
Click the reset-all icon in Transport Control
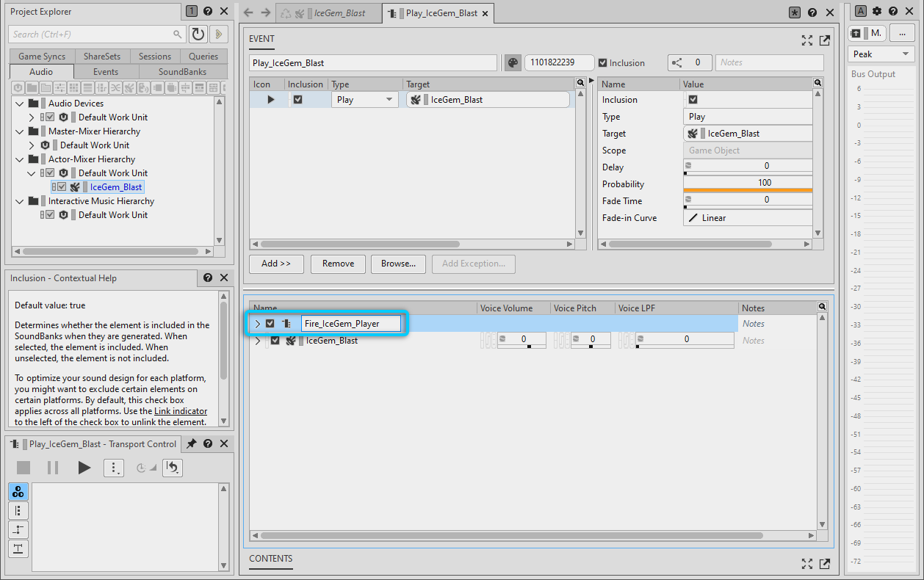tap(173, 468)
